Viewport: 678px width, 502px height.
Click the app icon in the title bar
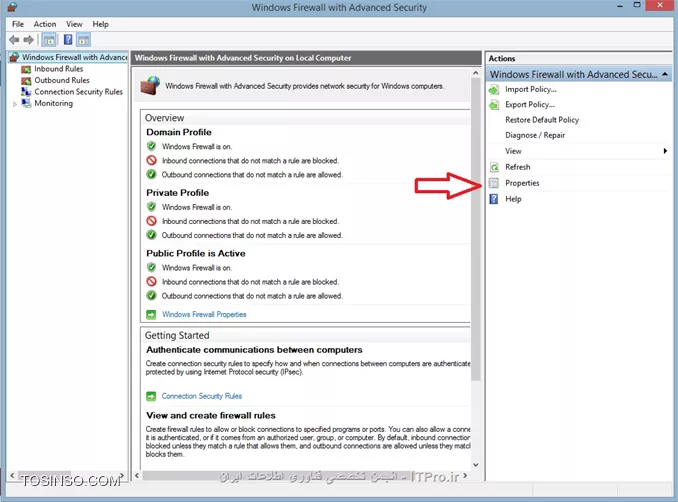point(13,7)
